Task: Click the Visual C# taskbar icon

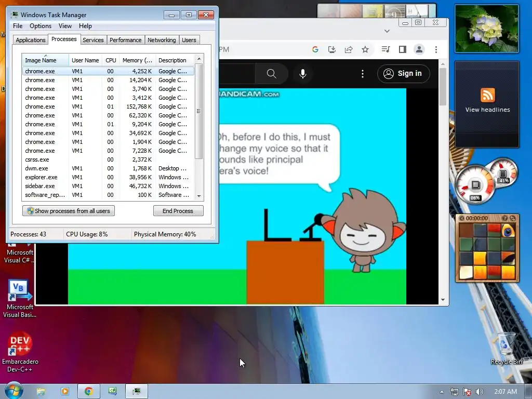Action: [113, 391]
